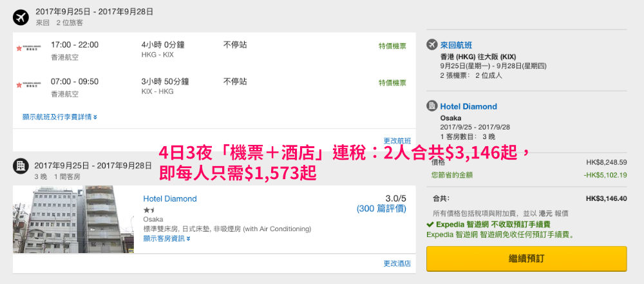The image size is (644, 284).
Task: Click the star rating under Hotel Diamond
Action: click(149, 210)
